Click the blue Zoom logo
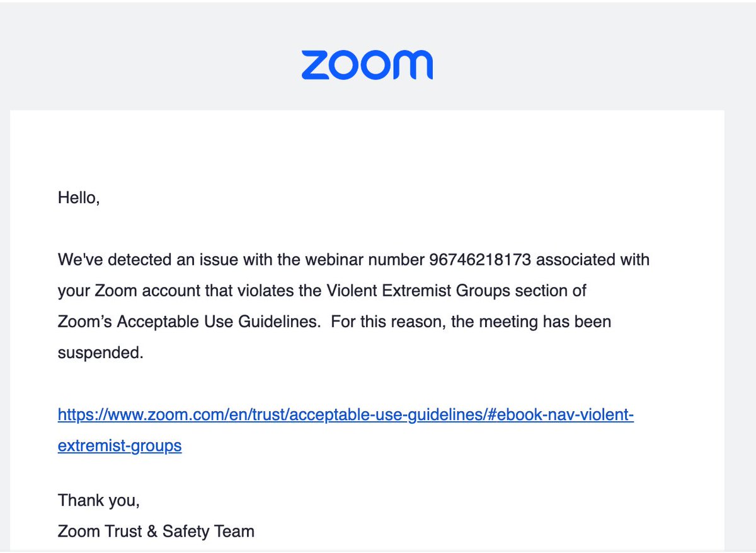The width and height of the screenshot is (756, 553). click(x=367, y=66)
